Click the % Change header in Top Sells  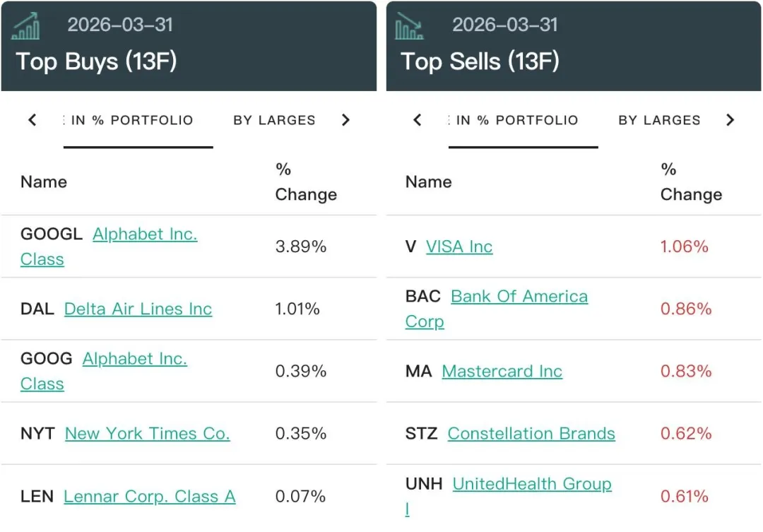coord(691,182)
